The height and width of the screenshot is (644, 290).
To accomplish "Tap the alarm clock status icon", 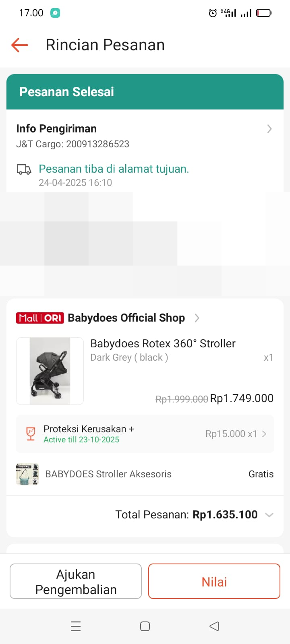I will 213,13.
